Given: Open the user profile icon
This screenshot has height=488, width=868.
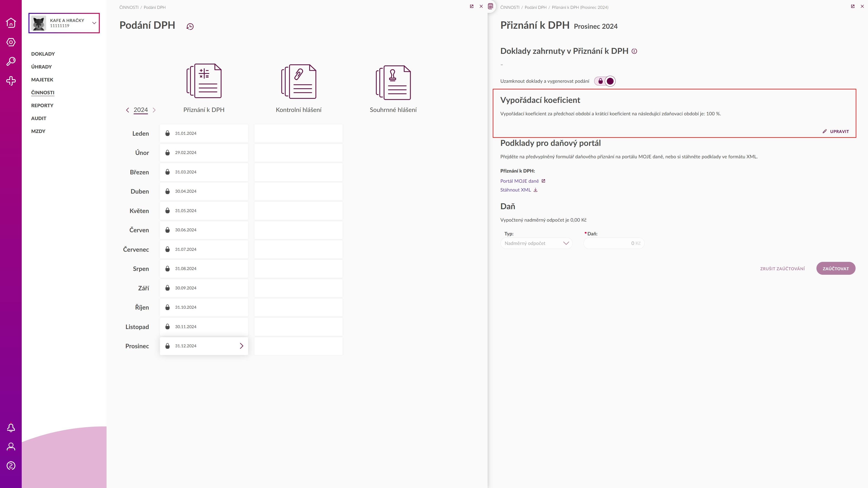Looking at the screenshot, I should coord(11,447).
